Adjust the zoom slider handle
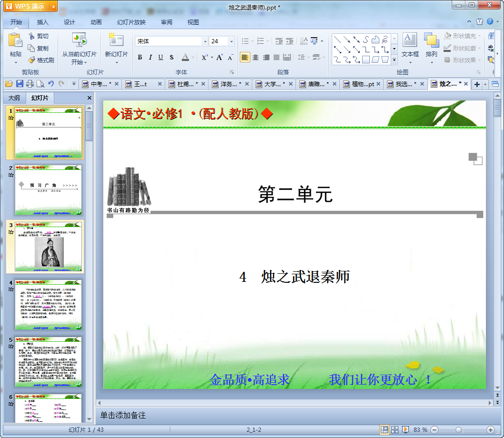 pyautogui.click(x=458, y=429)
